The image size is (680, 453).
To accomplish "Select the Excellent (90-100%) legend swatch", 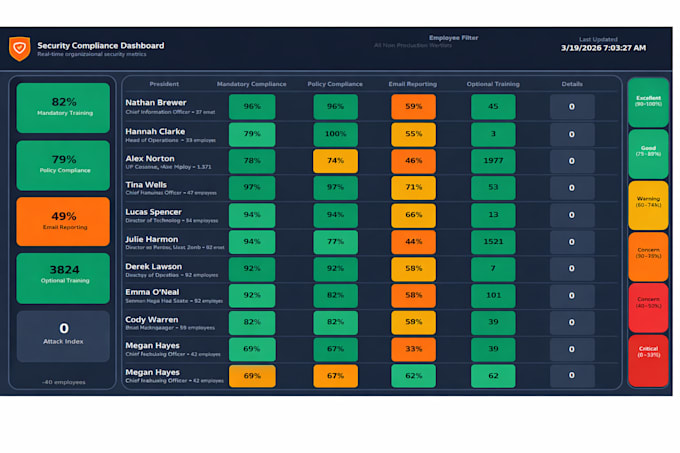I will tap(648, 102).
